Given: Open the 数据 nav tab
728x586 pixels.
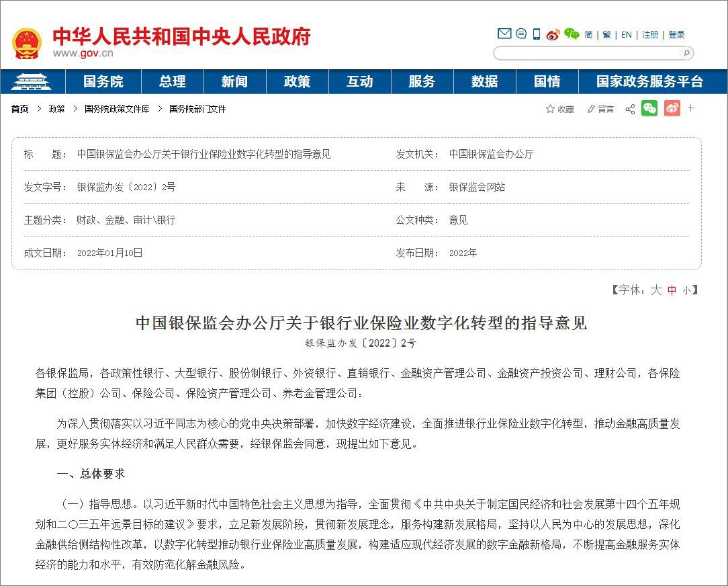Looking at the screenshot, I should point(485,82).
